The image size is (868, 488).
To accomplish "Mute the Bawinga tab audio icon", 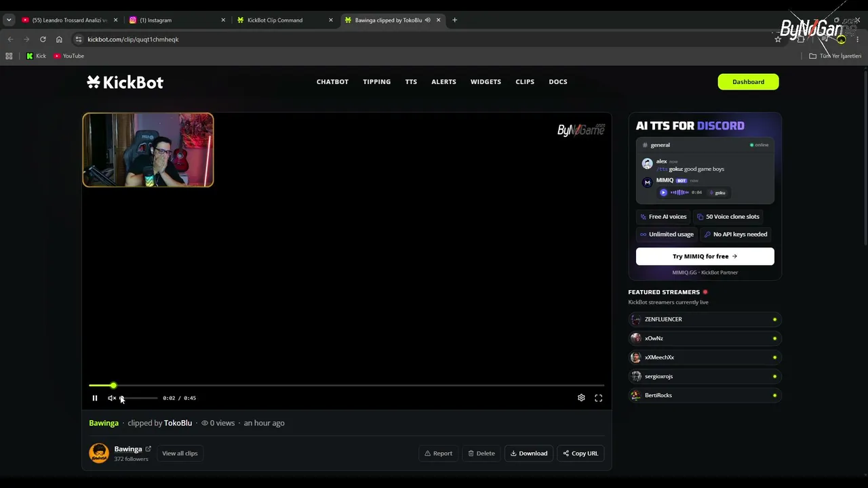I will tap(427, 20).
